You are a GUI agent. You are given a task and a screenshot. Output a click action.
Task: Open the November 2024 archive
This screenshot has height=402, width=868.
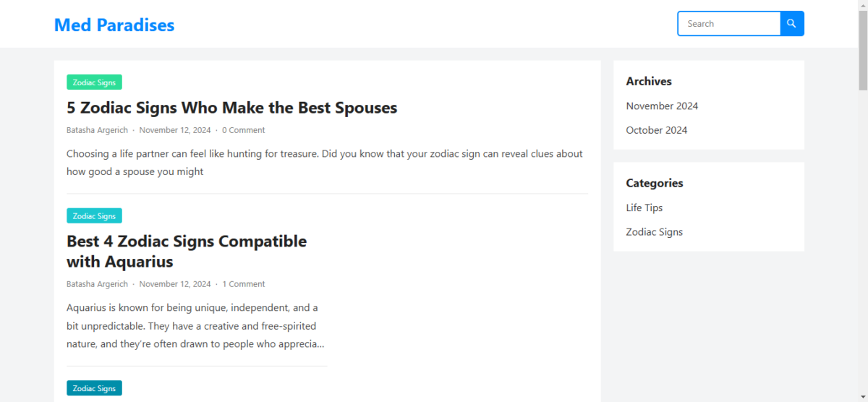662,106
